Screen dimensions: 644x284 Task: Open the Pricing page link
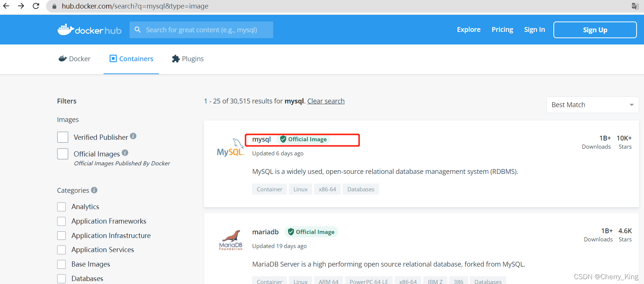(x=502, y=29)
